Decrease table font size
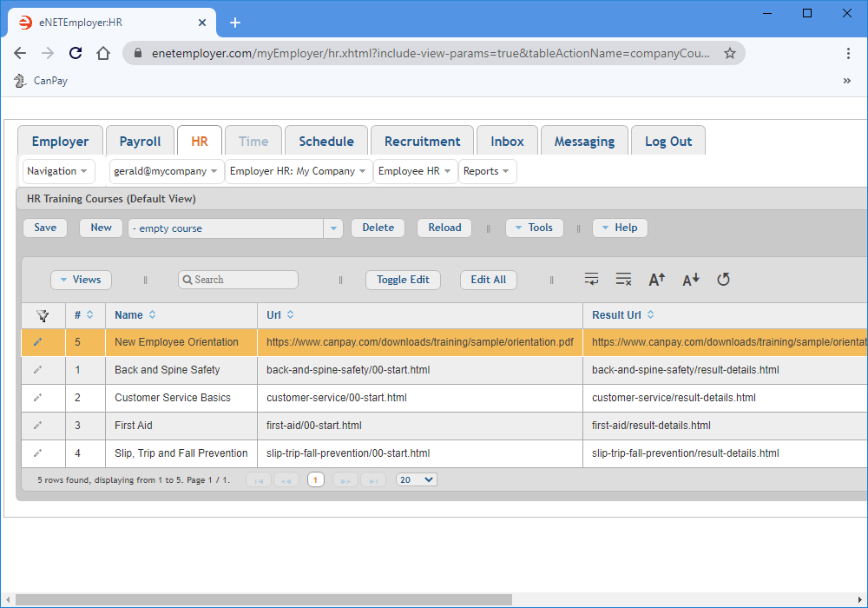Image resolution: width=868 pixels, height=608 pixels. [690, 279]
